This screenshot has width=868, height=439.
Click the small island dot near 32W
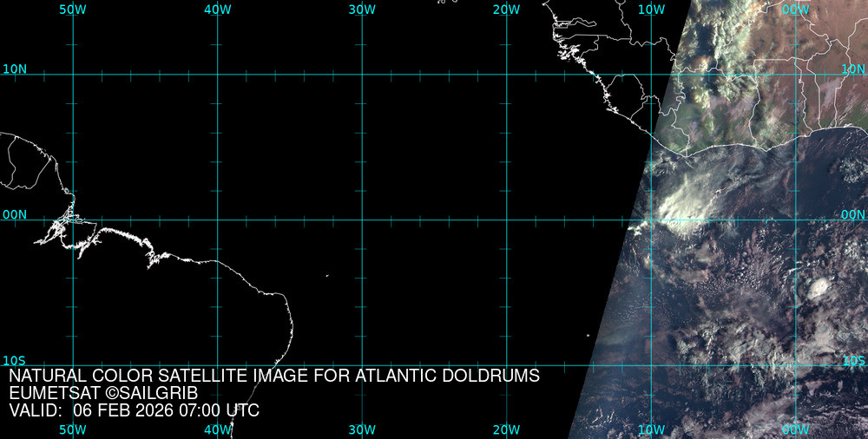click(x=327, y=277)
